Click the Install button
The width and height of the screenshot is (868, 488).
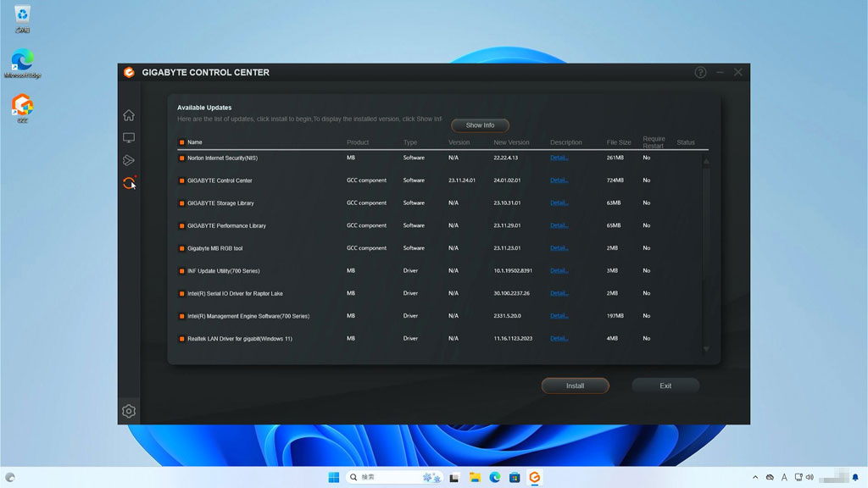[x=575, y=385]
